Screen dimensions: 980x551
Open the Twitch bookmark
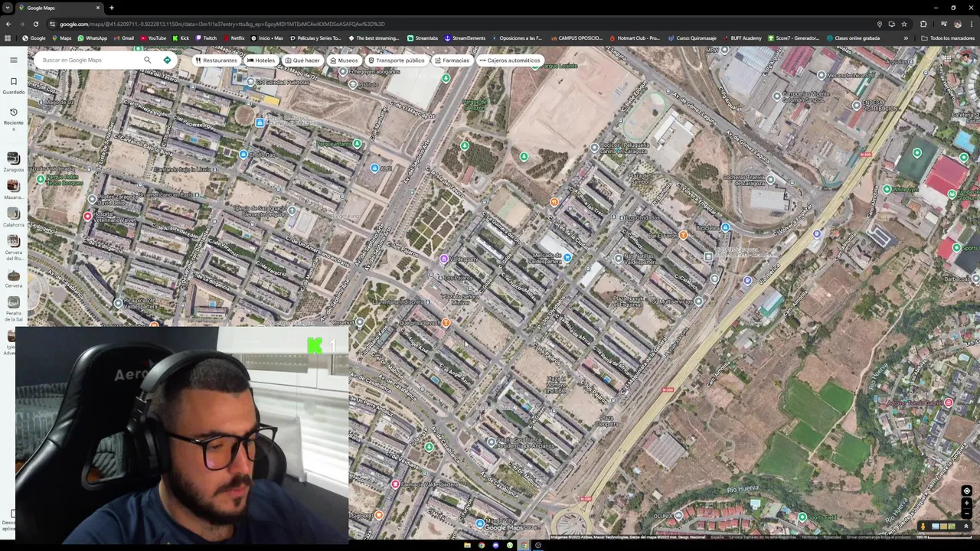[206, 38]
